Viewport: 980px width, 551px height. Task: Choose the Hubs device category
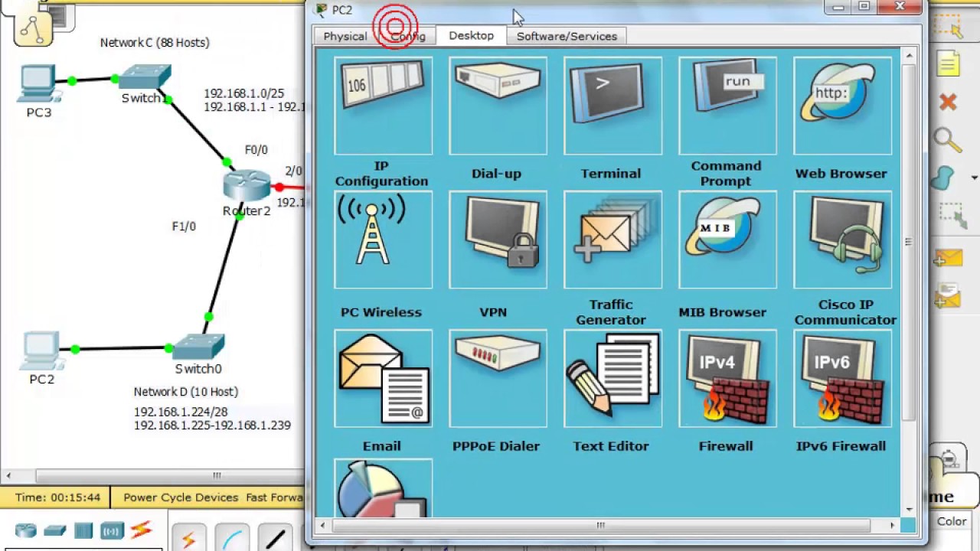click(x=83, y=530)
